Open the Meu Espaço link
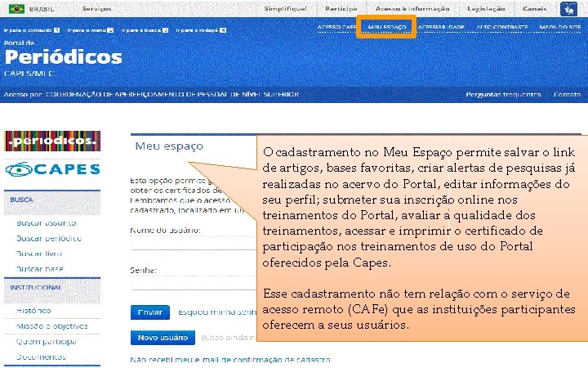The image size is (588, 368). click(387, 27)
